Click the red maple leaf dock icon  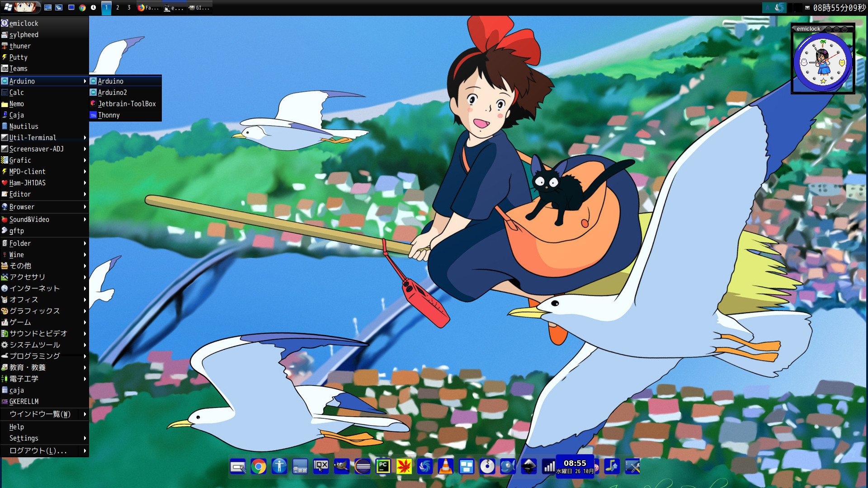[x=404, y=466]
